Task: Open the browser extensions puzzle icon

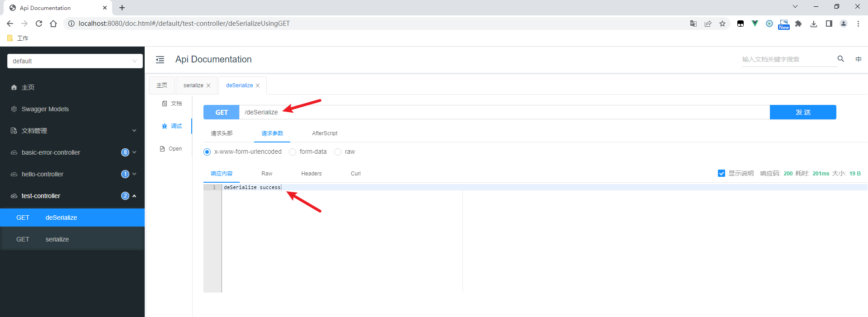Action: (x=798, y=24)
